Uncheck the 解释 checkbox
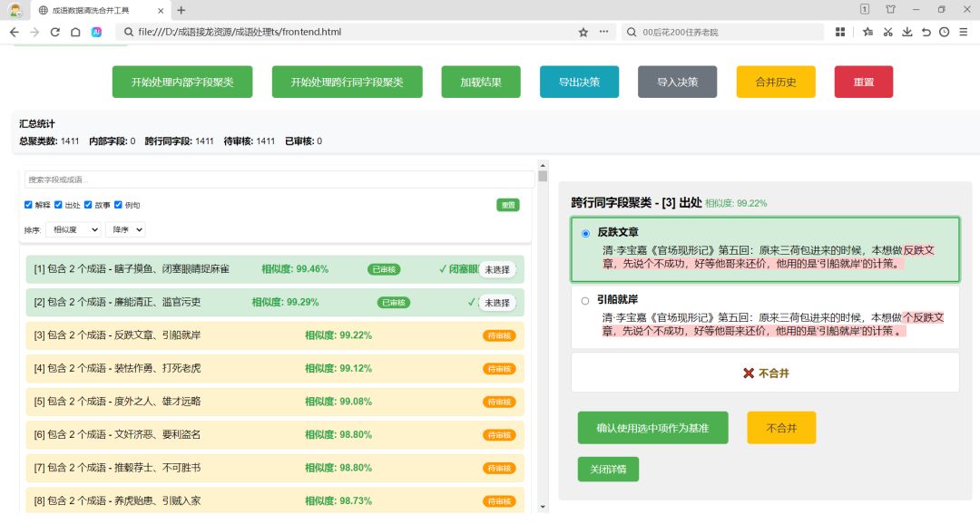 pyautogui.click(x=29, y=205)
